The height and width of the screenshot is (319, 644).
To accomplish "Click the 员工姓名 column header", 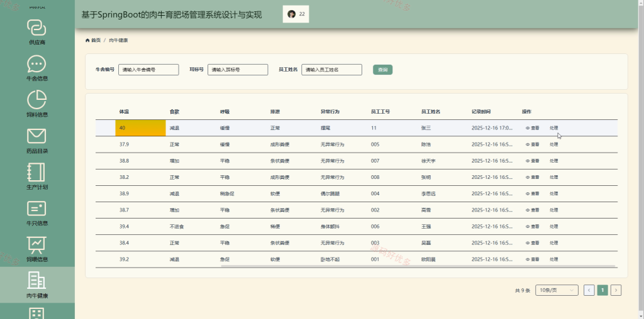I will click(431, 112).
